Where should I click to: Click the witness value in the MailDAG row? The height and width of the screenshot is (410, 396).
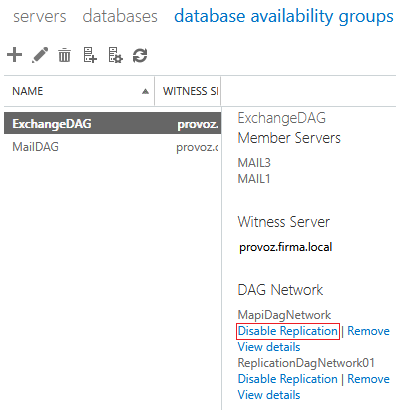[x=197, y=147]
